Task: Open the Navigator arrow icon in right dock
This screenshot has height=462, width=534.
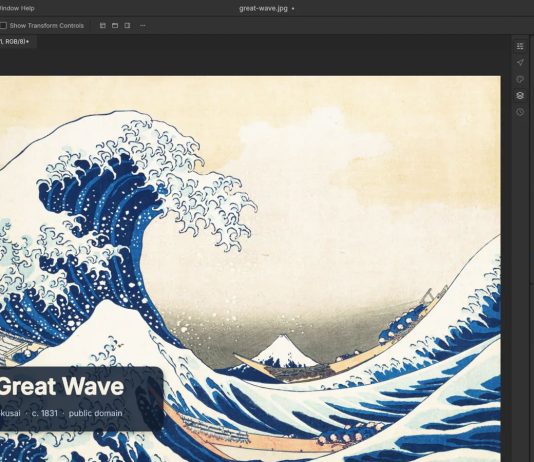Action: click(520, 62)
